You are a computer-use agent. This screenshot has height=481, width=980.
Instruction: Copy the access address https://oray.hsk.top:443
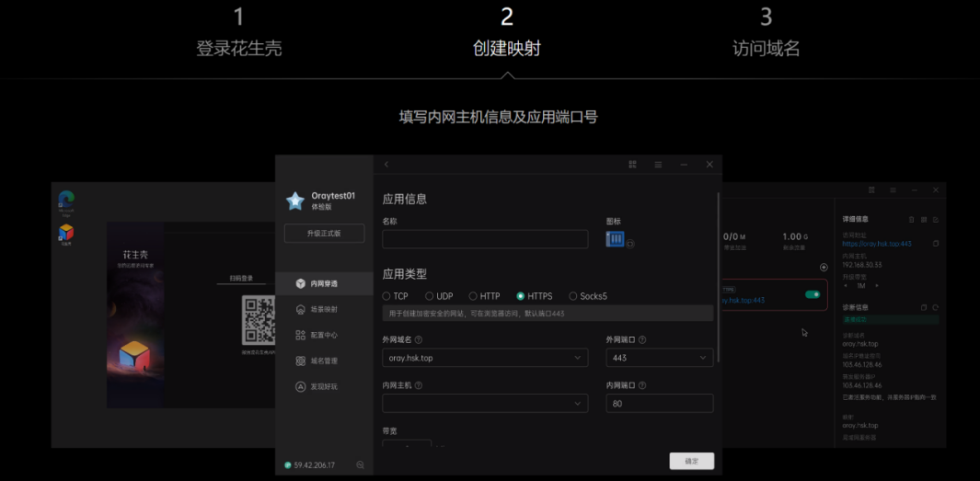click(936, 244)
